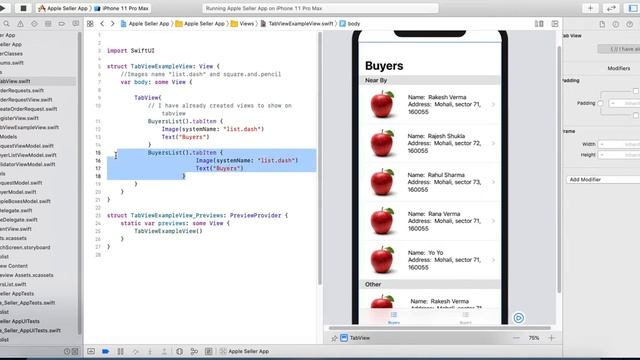
Task: Open the Debug navigator icon
Action: point(48,24)
